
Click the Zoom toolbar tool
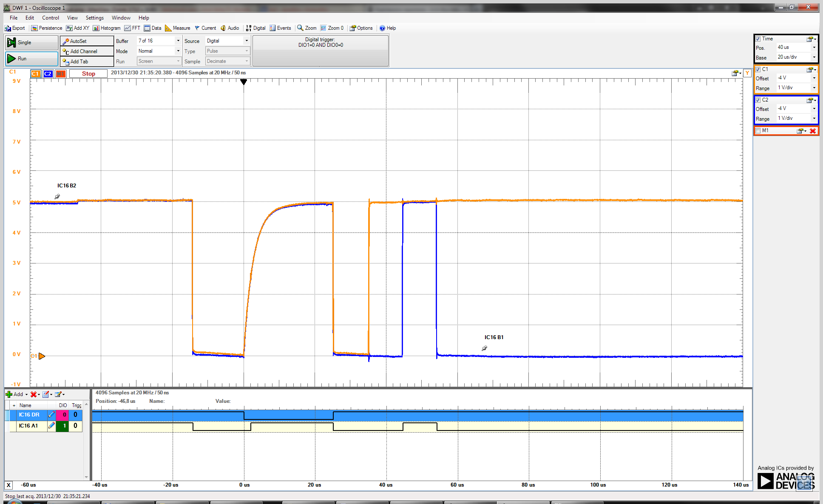pos(307,28)
